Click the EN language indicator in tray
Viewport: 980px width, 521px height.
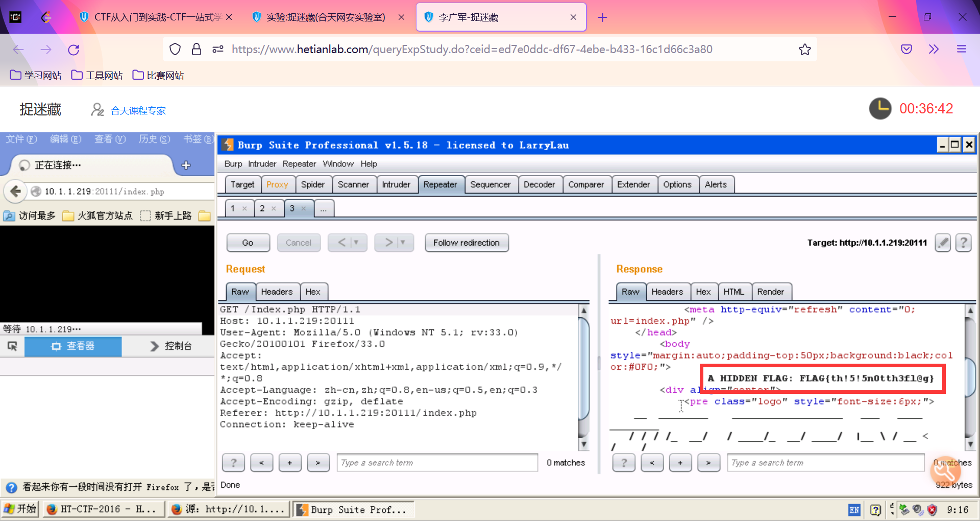point(854,510)
